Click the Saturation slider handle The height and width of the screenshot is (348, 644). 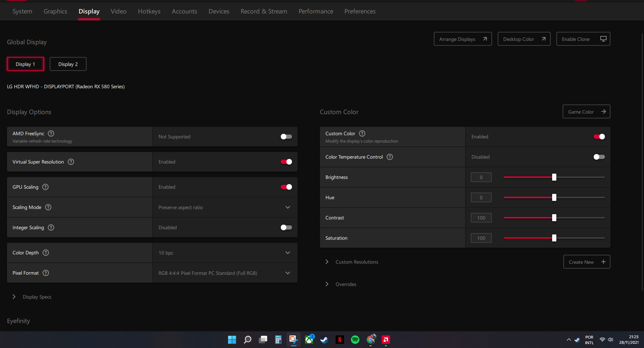coord(554,238)
